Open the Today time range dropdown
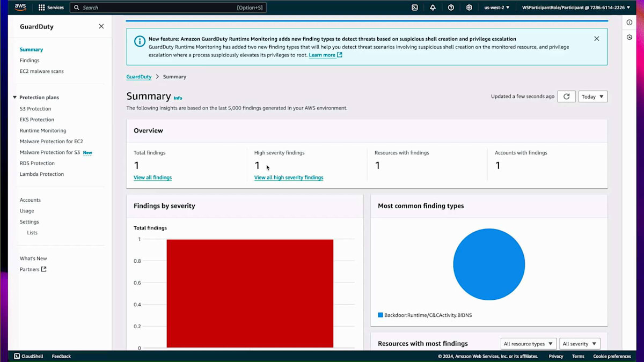Image resolution: width=644 pixels, height=362 pixels. (x=593, y=97)
